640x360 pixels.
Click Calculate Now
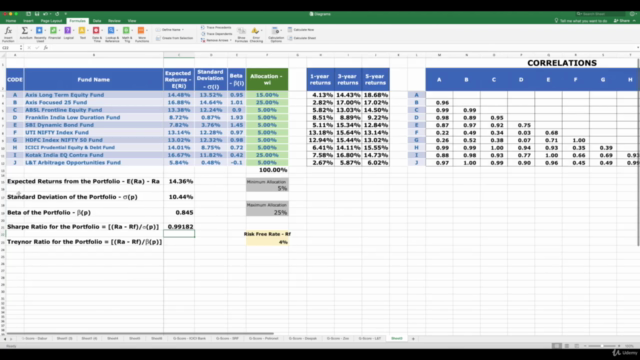point(301,30)
